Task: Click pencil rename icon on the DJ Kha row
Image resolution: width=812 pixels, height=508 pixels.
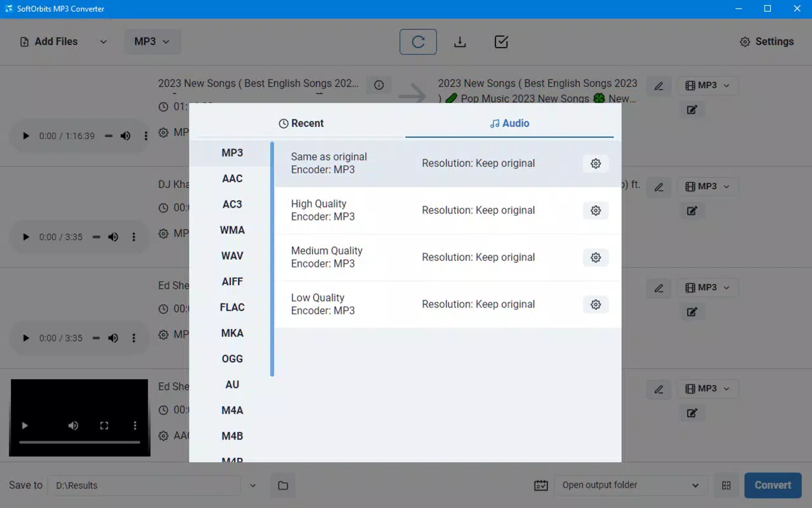Action: tap(658, 187)
